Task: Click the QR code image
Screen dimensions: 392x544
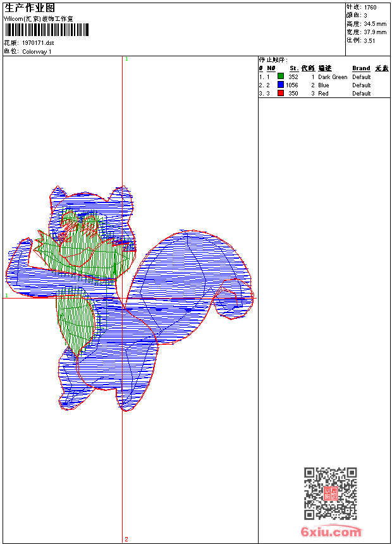Action: [x=330, y=493]
